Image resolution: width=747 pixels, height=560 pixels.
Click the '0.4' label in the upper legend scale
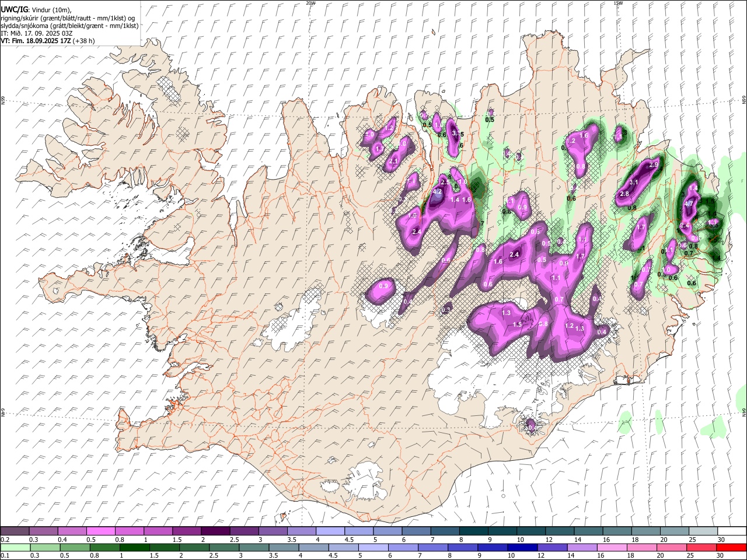(x=62, y=540)
